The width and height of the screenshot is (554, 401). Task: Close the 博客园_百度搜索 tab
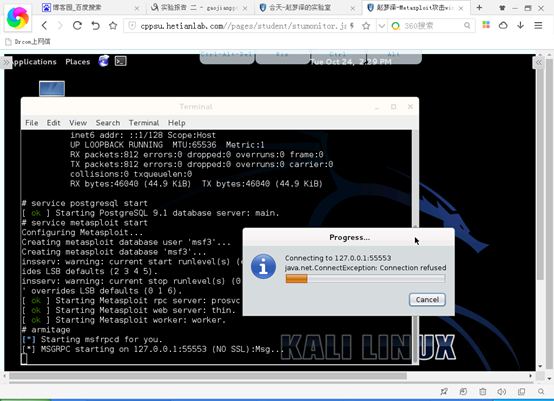coord(137,8)
